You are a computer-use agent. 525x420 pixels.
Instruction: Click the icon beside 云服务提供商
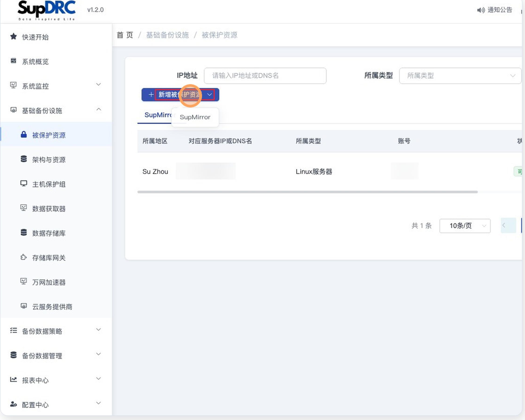(24, 306)
